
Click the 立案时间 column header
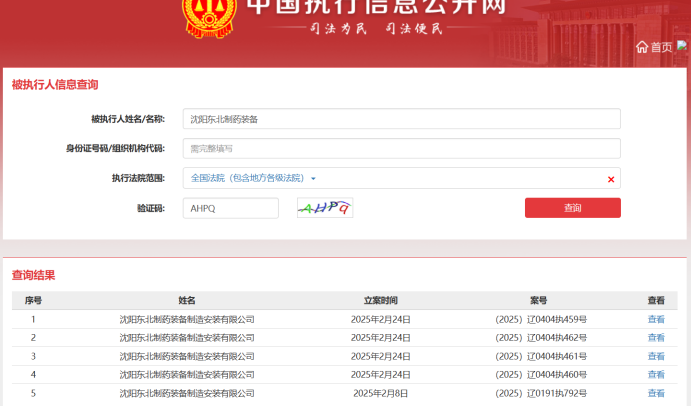[x=380, y=301]
